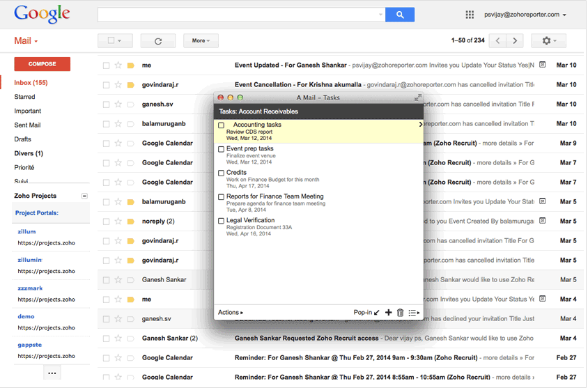Open the zillum project portal link
Screen dimensions: 588x388
click(27, 231)
